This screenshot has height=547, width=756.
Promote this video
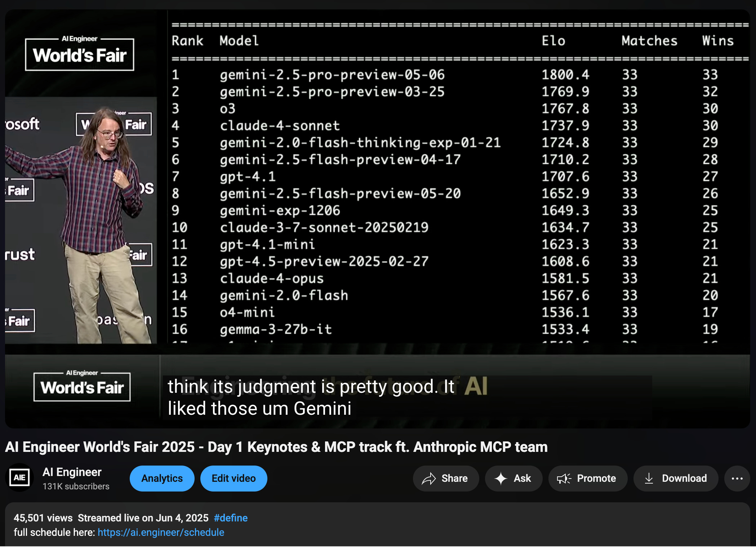point(588,478)
